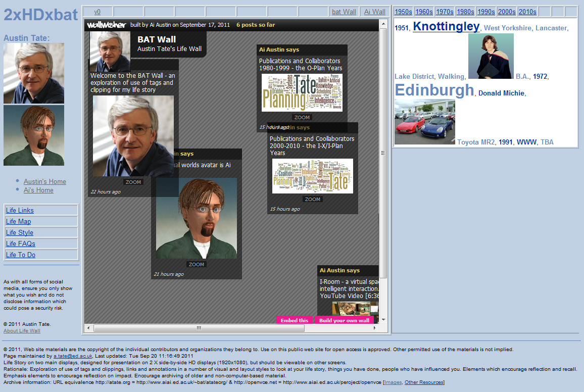The image size is (584, 392).
Task: Switch to the bat Wall tab
Action: point(344,12)
